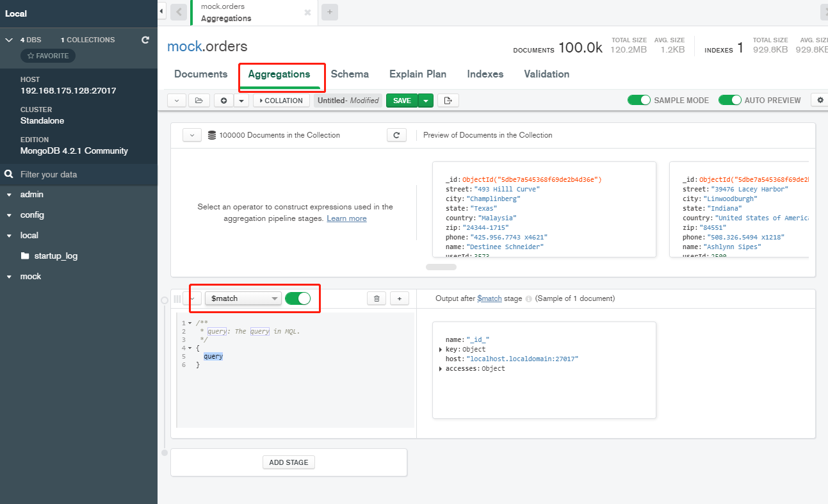This screenshot has height=504, width=828.
Task: Click the "localhost.localdomain:27017" host value
Action: [522, 359]
